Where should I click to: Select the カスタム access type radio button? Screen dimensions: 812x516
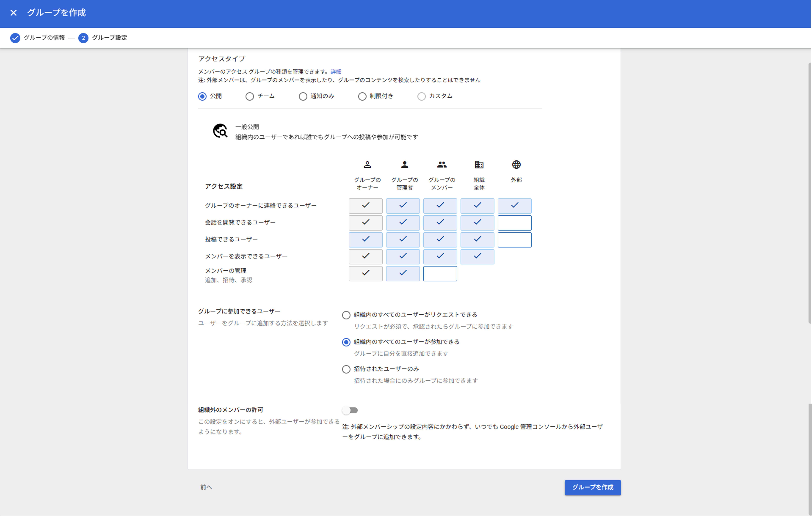[421, 96]
